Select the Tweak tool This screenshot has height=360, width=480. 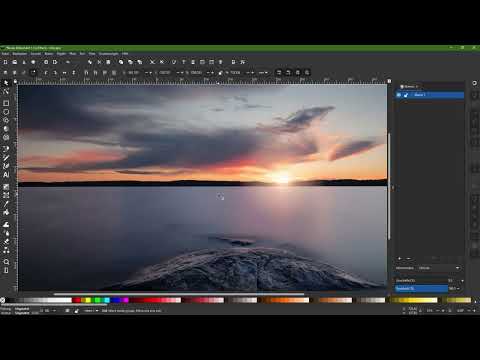[6, 225]
